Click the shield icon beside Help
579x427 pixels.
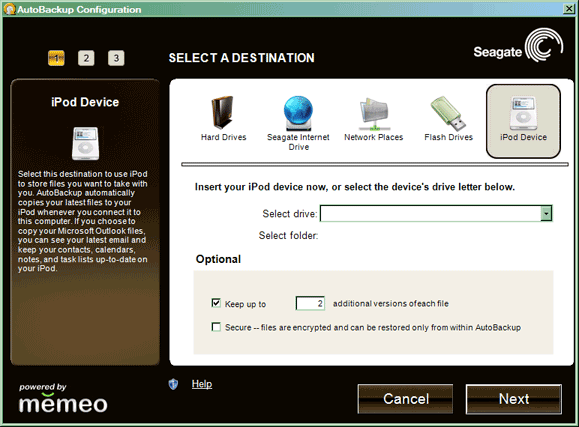pyautogui.click(x=173, y=384)
